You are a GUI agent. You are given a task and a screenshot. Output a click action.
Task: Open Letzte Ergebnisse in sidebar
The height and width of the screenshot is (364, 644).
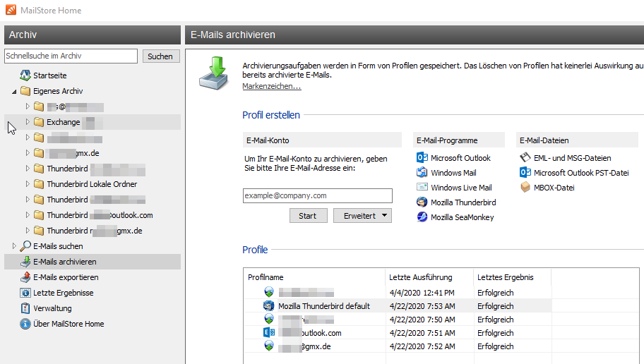[64, 293]
